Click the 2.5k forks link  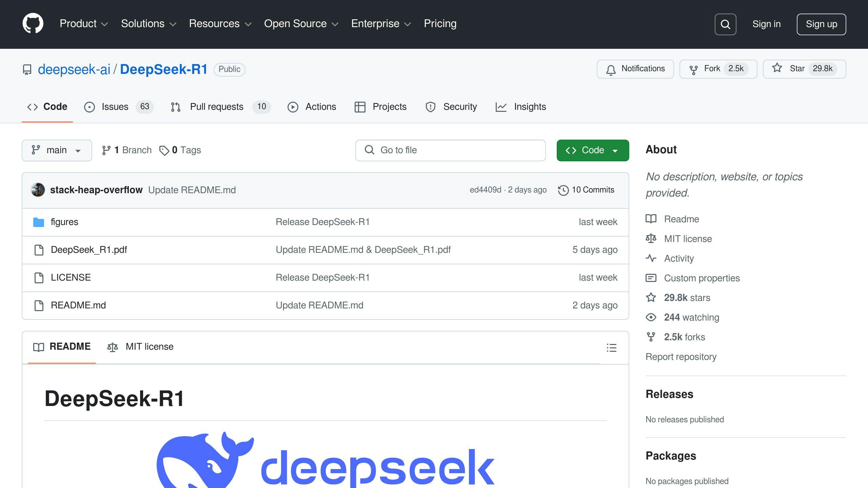(x=684, y=337)
